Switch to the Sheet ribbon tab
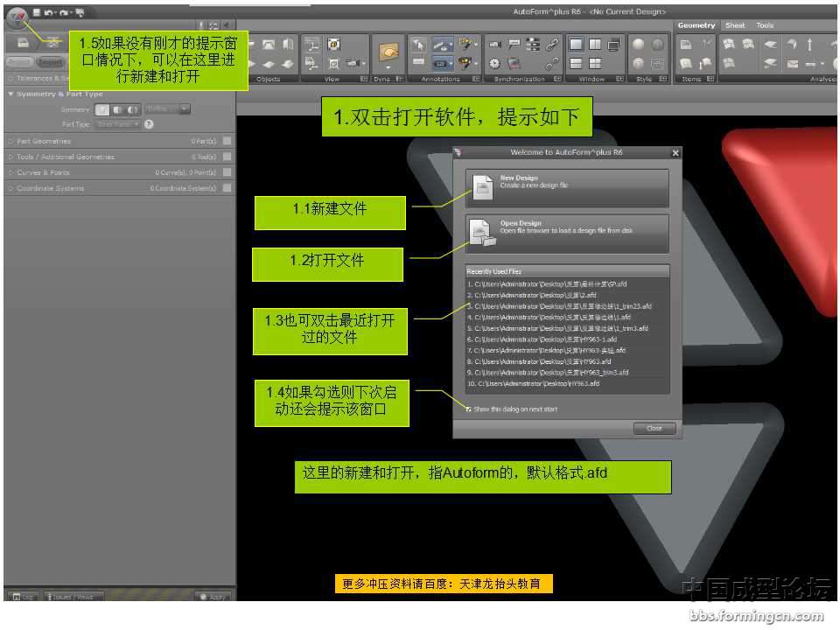This screenshot has height=630, width=840. pyautogui.click(x=735, y=25)
